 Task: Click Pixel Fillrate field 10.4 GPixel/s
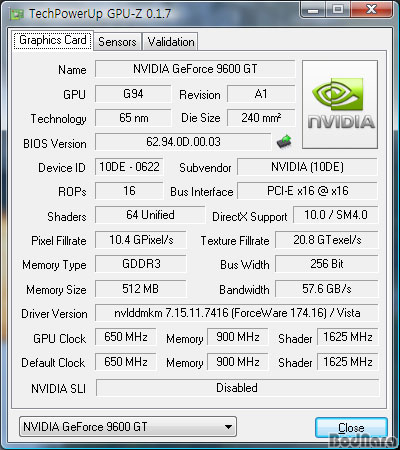tap(141, 240)
